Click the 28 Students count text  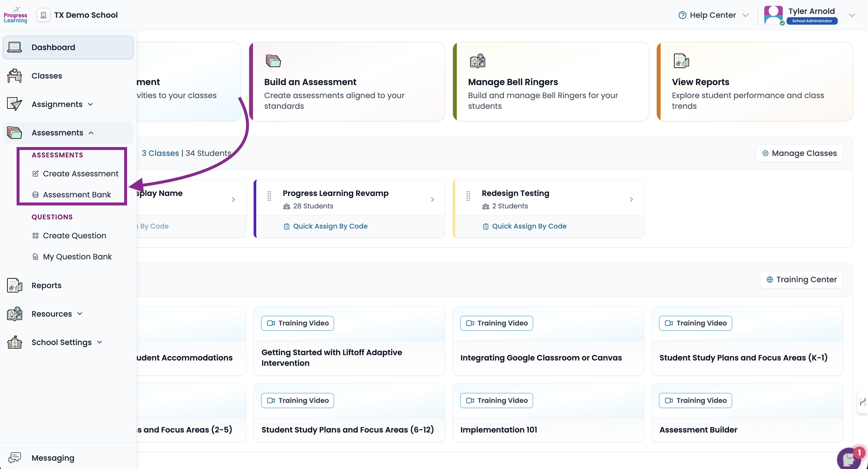pyautogui.click(x=313, y=206)
